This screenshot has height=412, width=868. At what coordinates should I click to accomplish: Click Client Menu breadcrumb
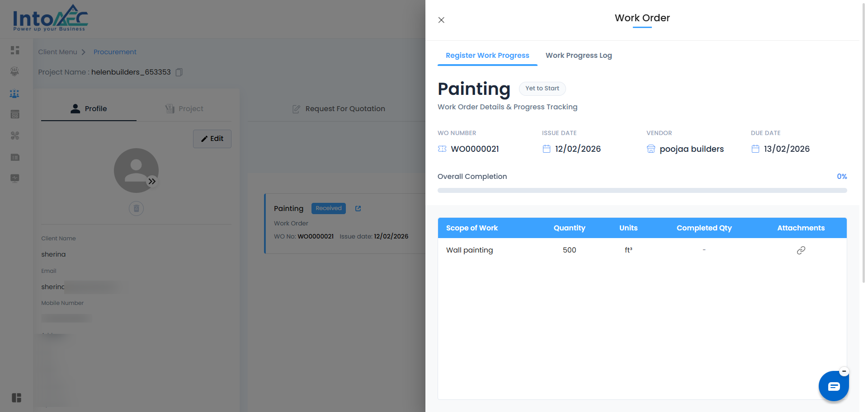pyautogui.click(x=57, y=52)
